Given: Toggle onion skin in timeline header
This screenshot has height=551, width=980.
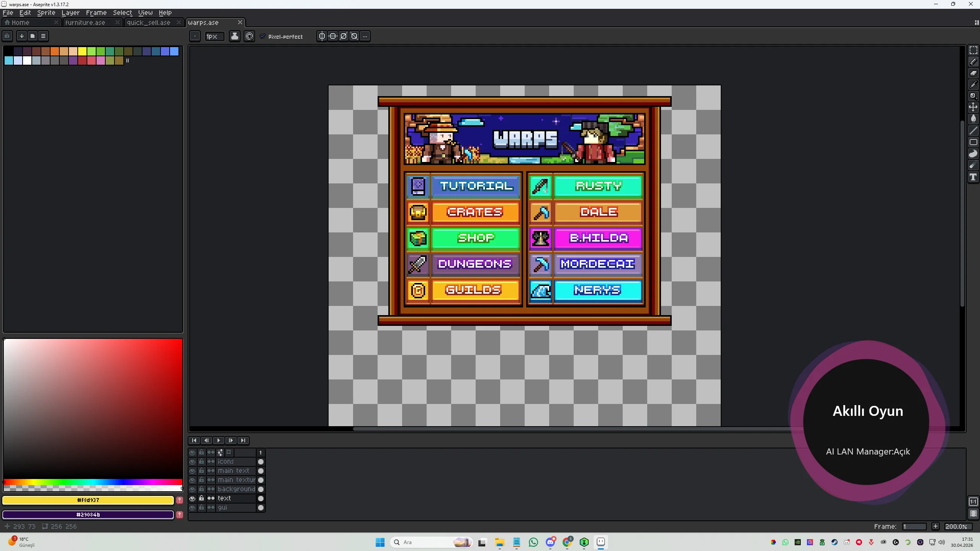Looking at the screenshot, I should click(229, 453).
